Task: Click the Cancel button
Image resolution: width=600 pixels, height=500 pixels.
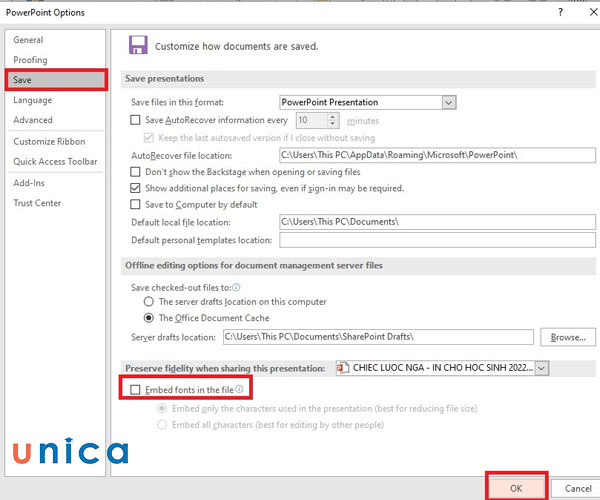Action: pyautogui.click(x=578, y=489)
